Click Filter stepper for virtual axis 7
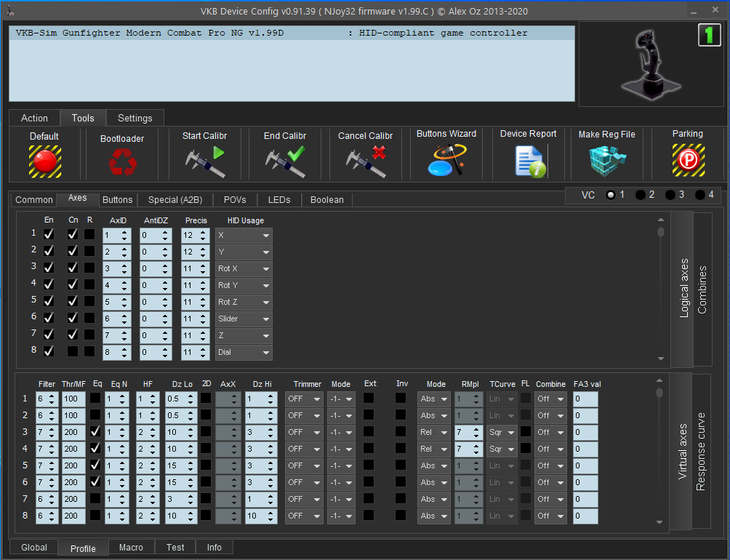Screen dimensions: 730x560 pos(52,500)
